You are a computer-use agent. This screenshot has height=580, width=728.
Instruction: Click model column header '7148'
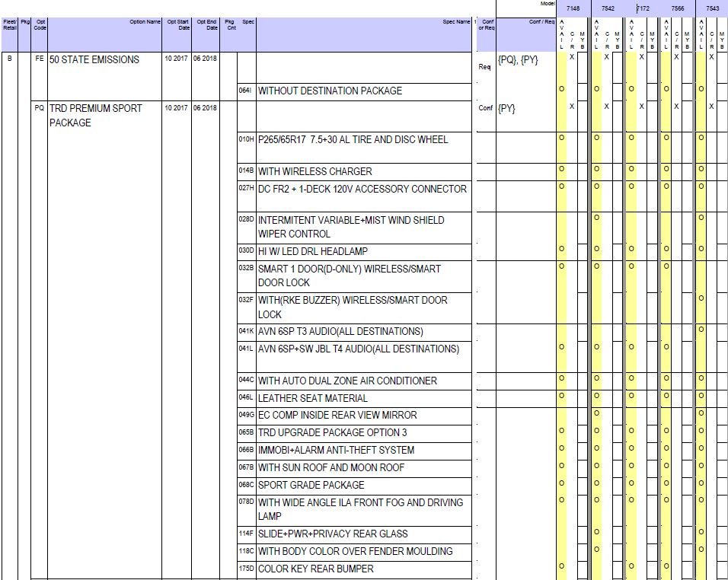(x=573, y=8)
